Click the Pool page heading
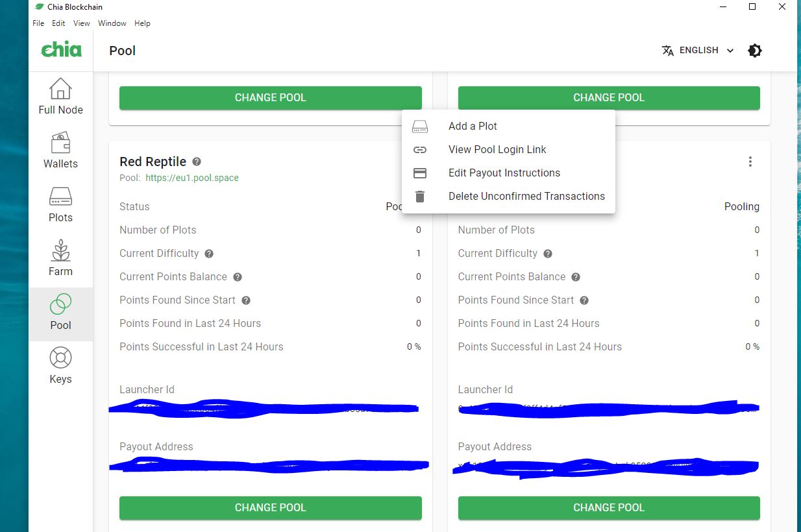Screen dimensions: 801x532 (x=122, y=51)
